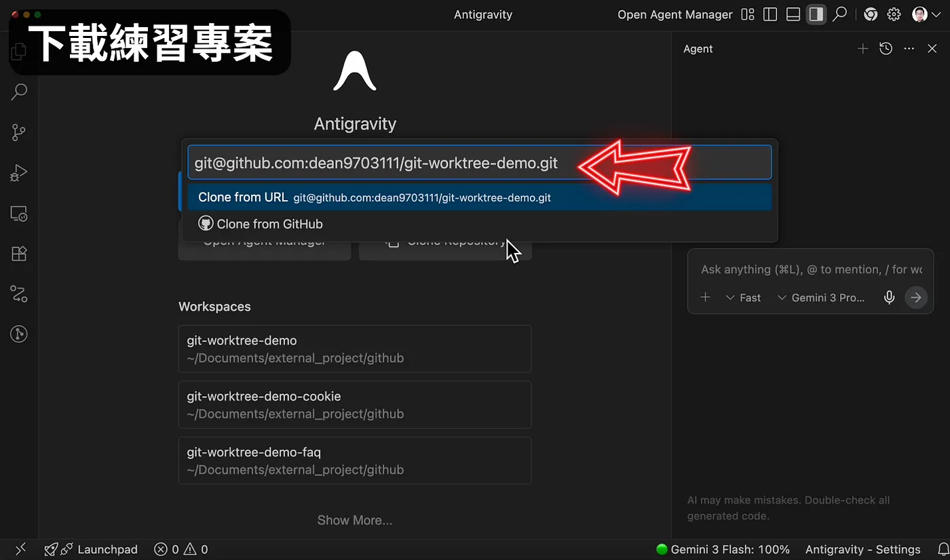Click the microphone voice input icon
This screenshot has width=950, height=560.
(889, 297)
